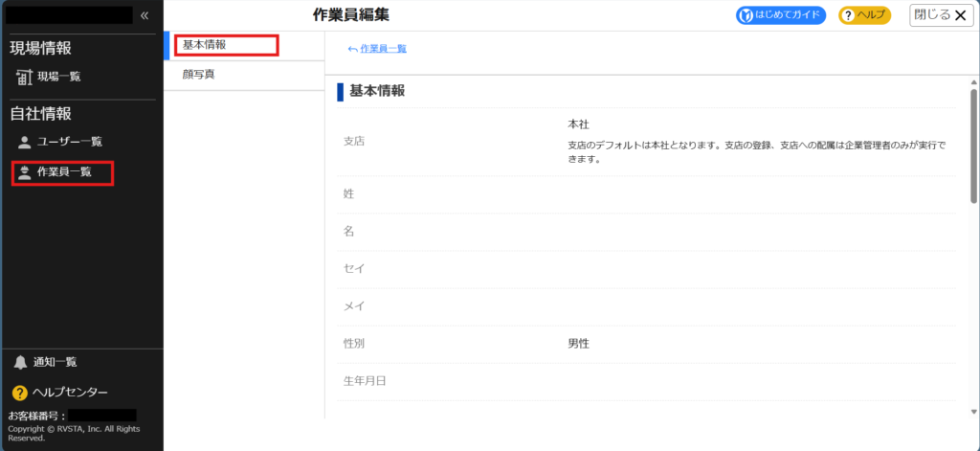This screenshot has width=980, height=451.
Task: Click the 名 field label
Action: (x=348, y=232)
